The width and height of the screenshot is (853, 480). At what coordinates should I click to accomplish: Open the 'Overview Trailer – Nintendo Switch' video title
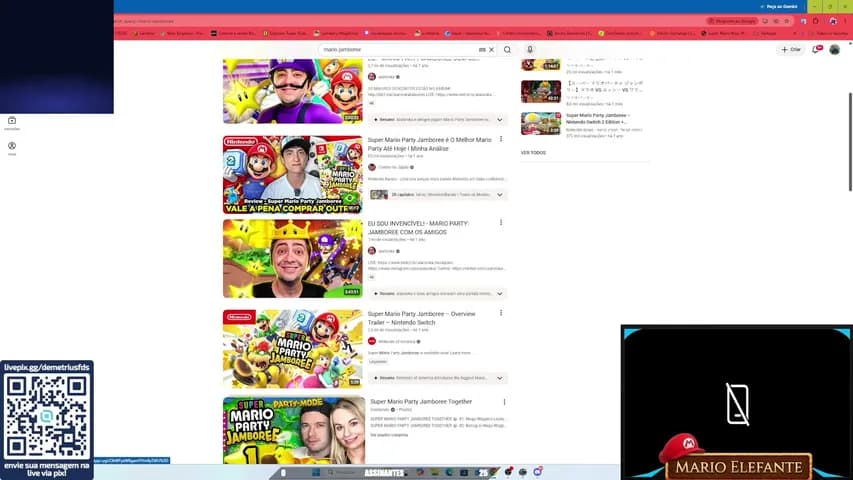tap(421, 318)
